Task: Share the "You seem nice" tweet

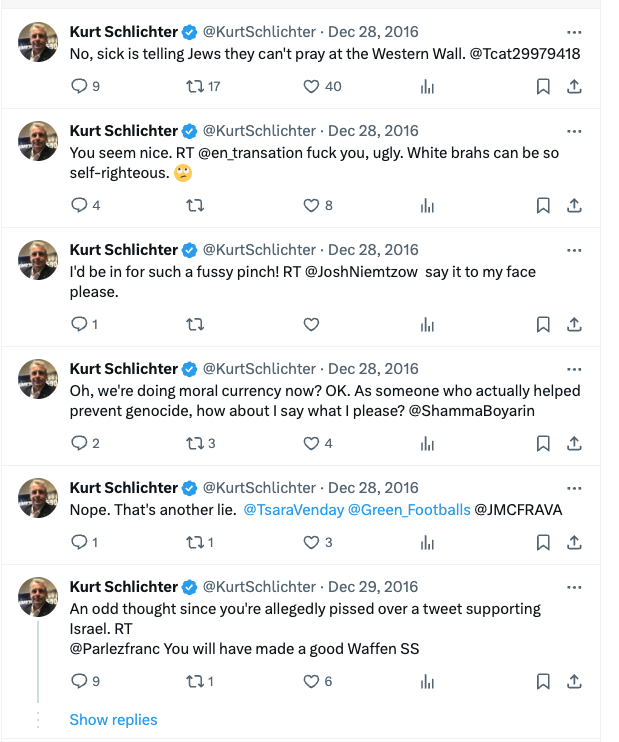Action: pos(575,206)
